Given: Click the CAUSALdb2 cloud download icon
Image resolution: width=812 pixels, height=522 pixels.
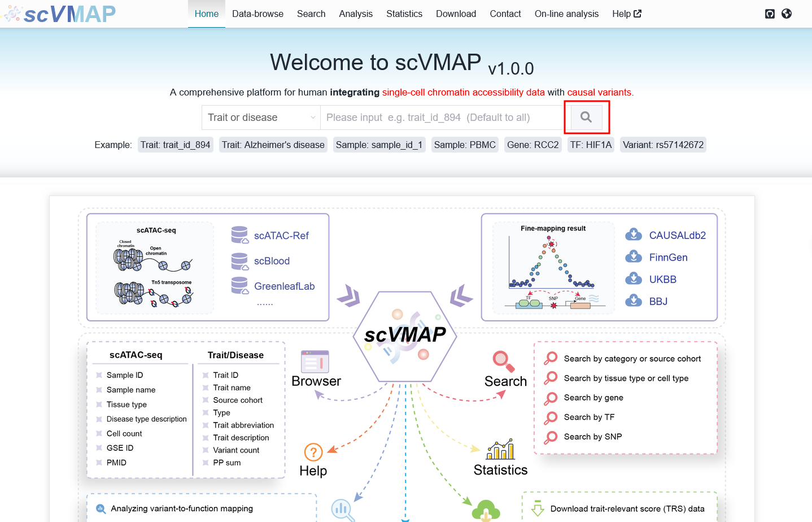Looking at the screenshot, I should point(634,235).
